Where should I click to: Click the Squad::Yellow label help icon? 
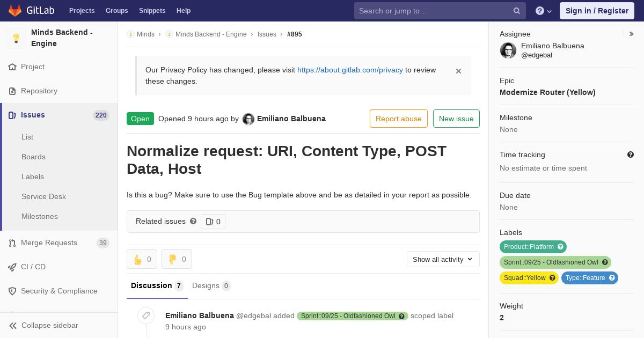click(x=552, y=278)
